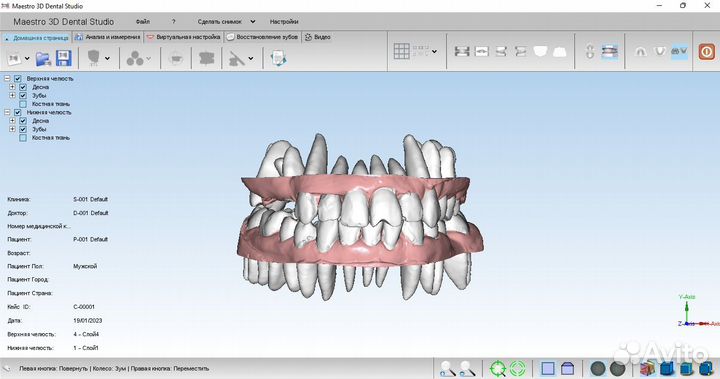Show only lower arch via arch icon

coord(659,51)
